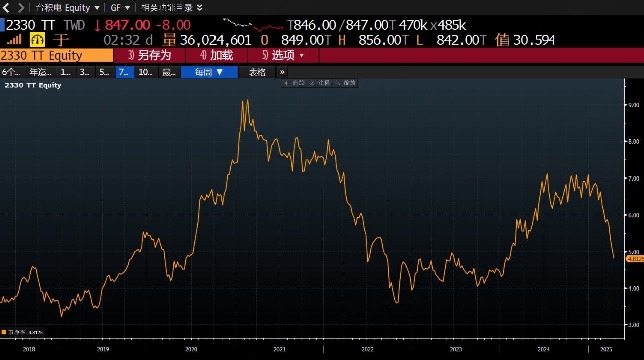This screenshot has width=644, height=360.
Task: Click the 另存为 save as button
Action: 149,55
